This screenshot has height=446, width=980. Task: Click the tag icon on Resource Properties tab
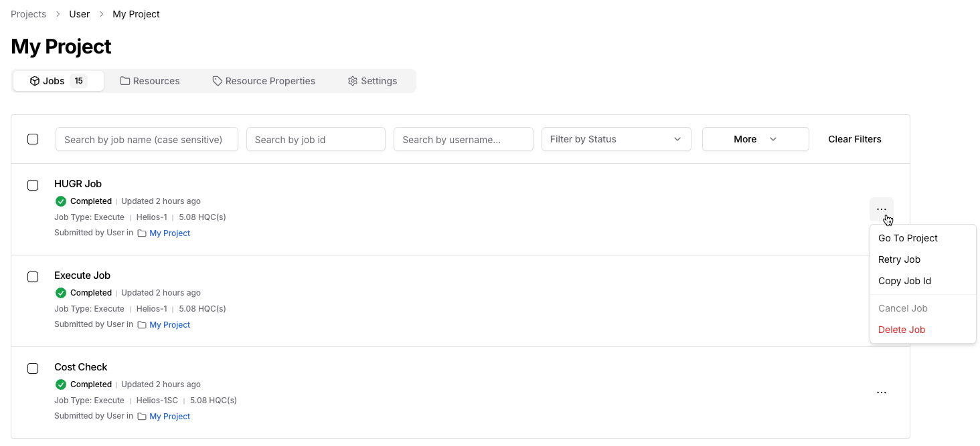pyautogui.click(x=217, y=81)
